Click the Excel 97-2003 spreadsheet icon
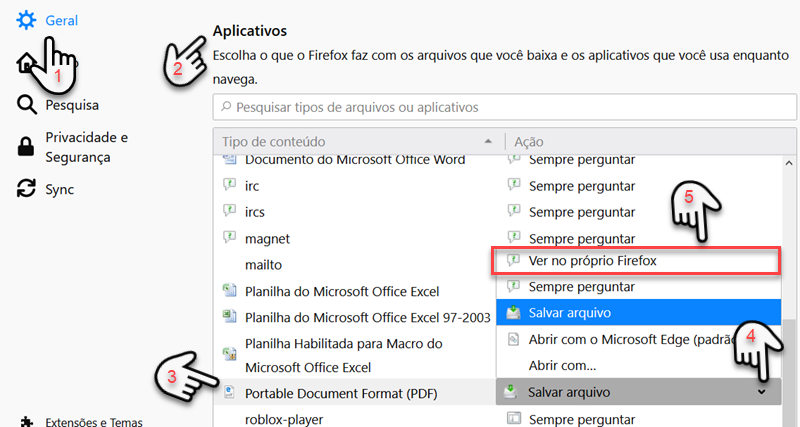 pos(230,316)
